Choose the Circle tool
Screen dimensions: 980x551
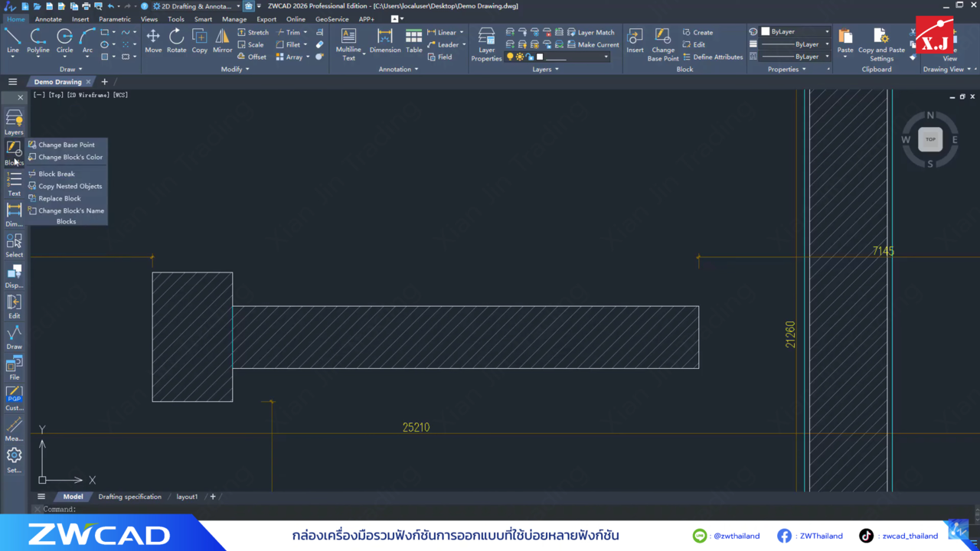pos(65,41)
